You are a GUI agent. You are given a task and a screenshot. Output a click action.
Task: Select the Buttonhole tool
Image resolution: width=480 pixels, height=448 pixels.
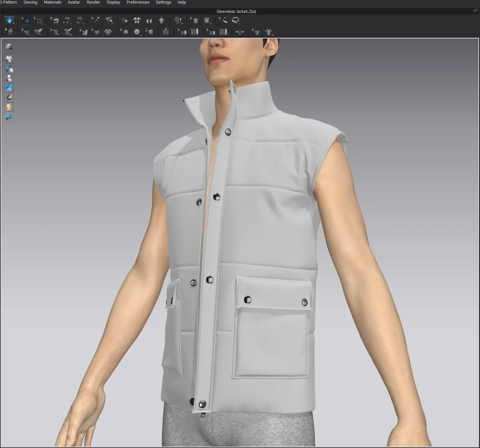coord(150,32)
